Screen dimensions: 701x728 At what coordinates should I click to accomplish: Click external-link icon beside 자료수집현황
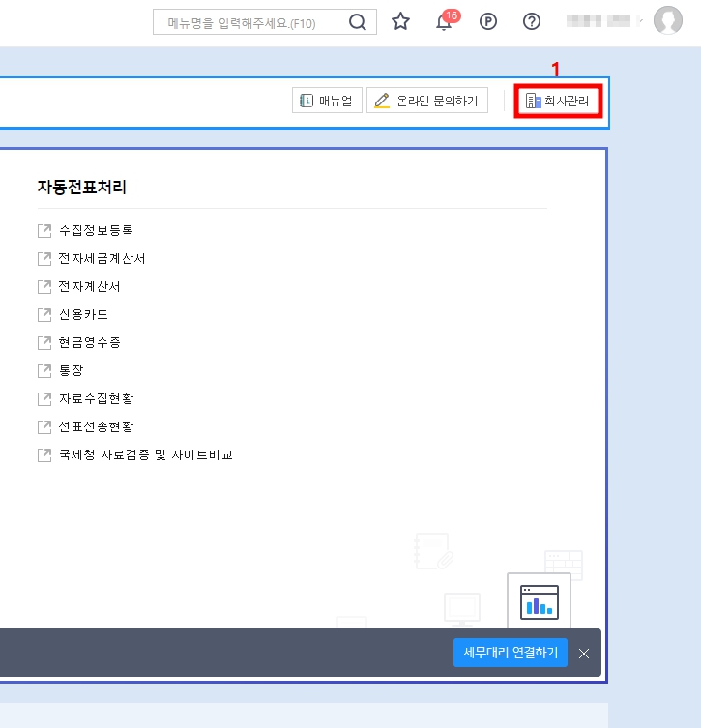(44, 399)
